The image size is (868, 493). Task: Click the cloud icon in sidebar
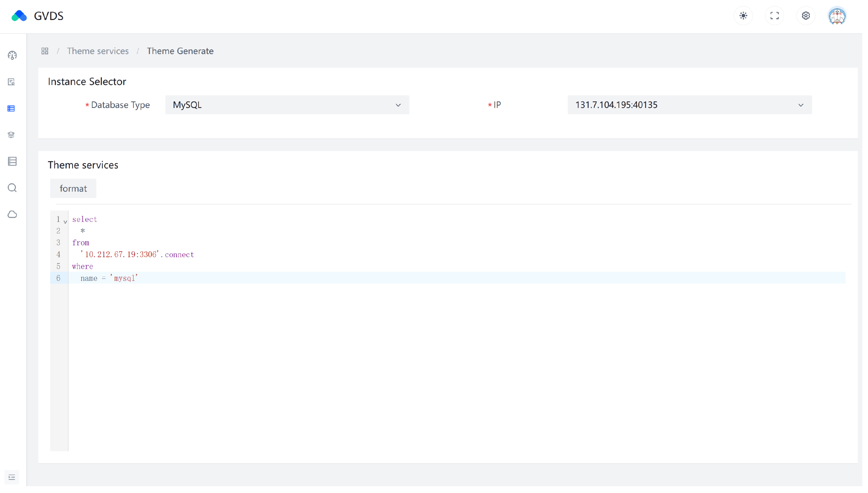(x=12, y=215)
